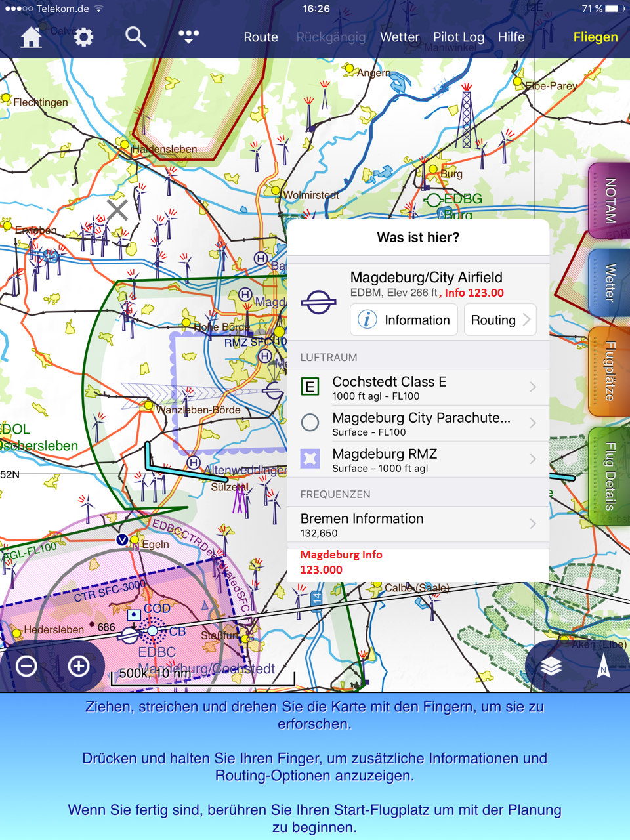Open Bremen Information frequency entry

418,524
